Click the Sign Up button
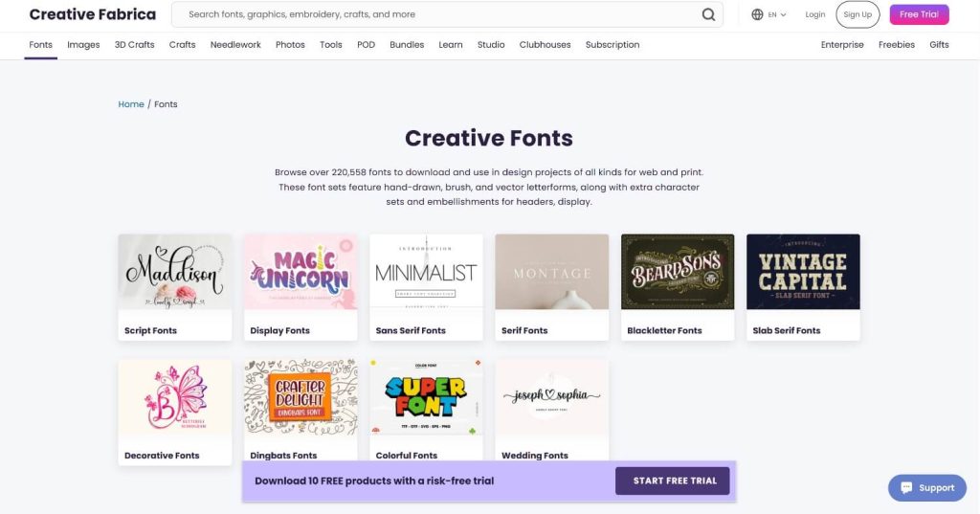 coord(857,14)
